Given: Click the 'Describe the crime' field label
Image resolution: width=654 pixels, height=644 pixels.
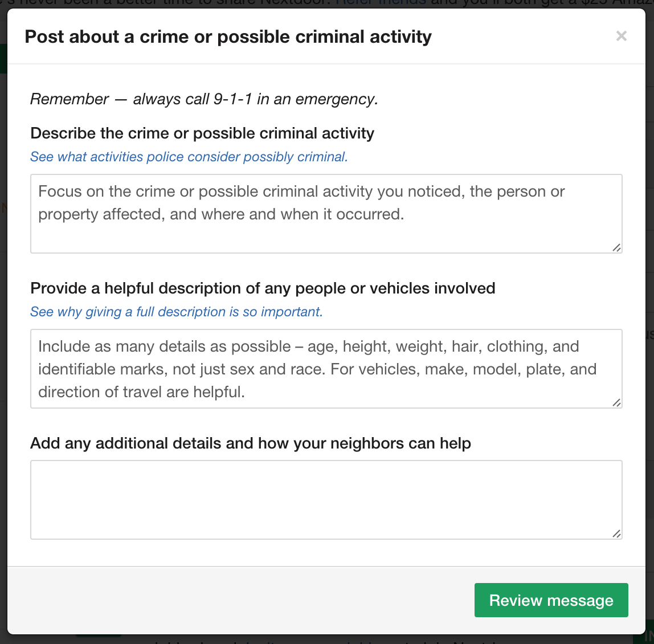Looking at the screenshot, I should coord(202,133).
